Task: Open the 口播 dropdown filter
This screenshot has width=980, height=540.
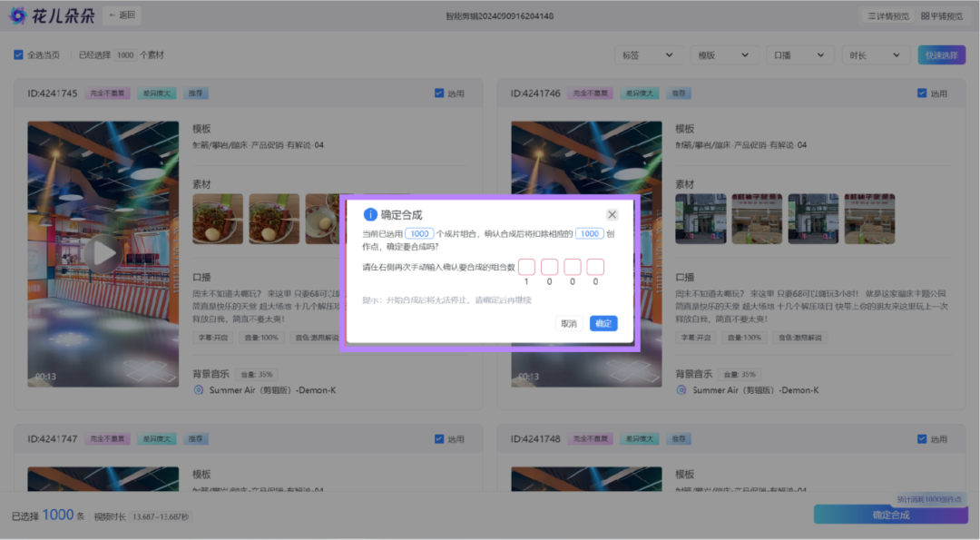Action: 799,55
